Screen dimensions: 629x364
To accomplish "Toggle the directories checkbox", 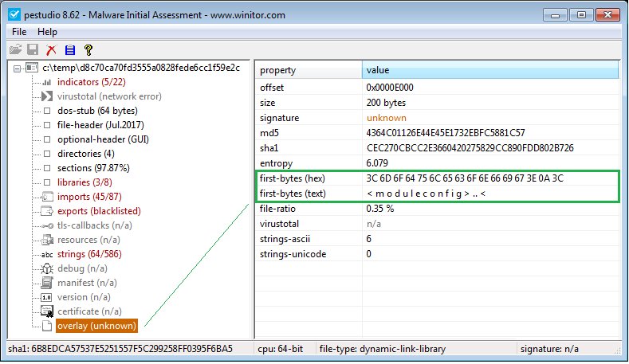I will point(47,154).
